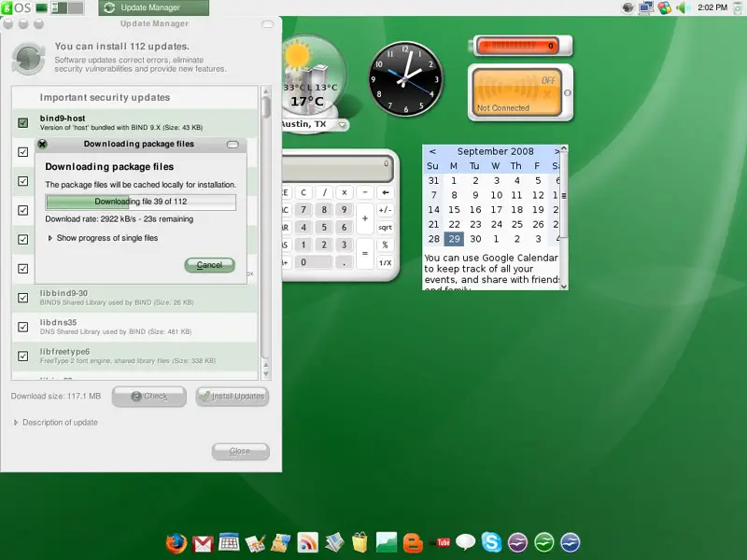Click the red meter gadget bar
This screenshot has width=747, height=560.
coord(517,46)
